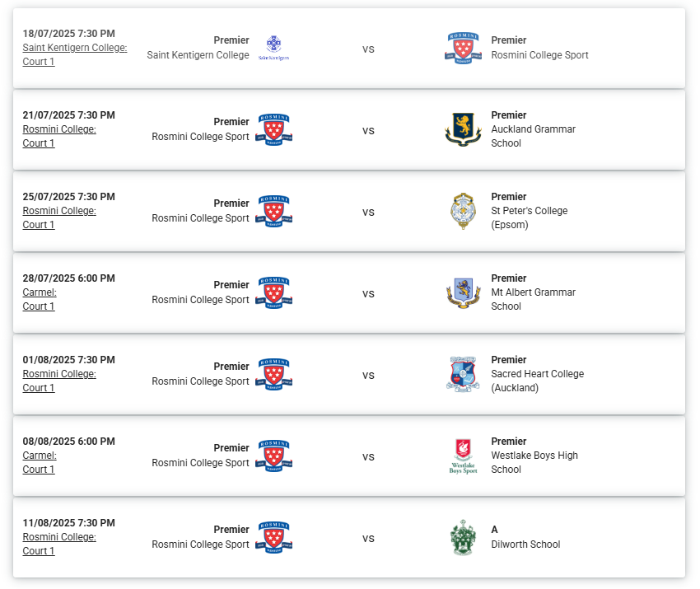
Task: Select the Dilworth School team name
Action: pyautogui.click(x=525, y=545)
